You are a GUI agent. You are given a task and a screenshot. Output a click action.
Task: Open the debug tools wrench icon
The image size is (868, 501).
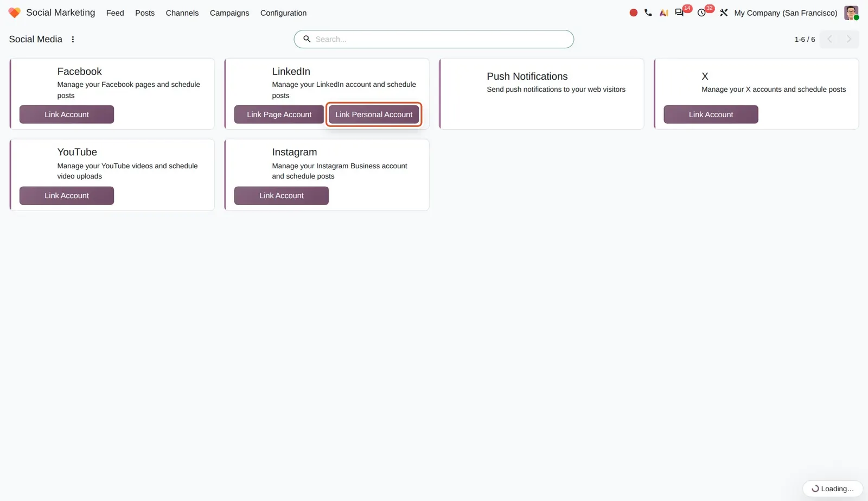[x=724, y=12]
